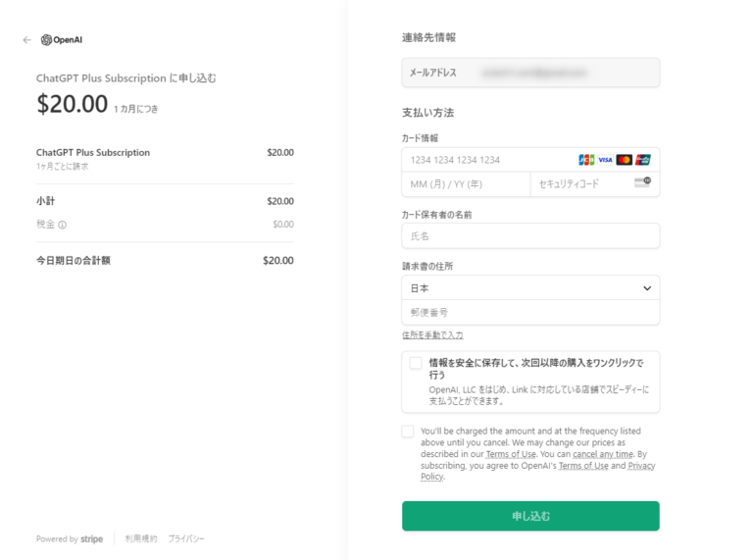Click the OpenAI logo
Image resolution: width=753 pixels, height=560 pixels.
click(x=62, y=40)
